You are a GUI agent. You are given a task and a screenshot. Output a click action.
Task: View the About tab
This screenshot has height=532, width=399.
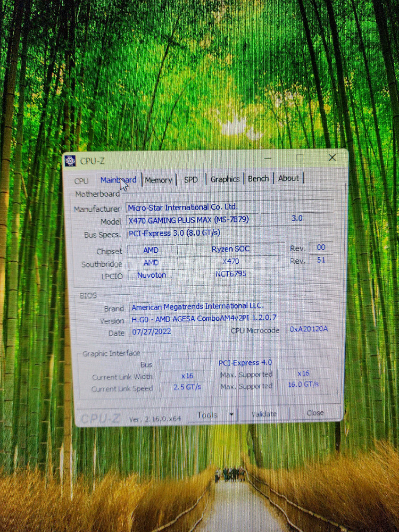(288, 178)
